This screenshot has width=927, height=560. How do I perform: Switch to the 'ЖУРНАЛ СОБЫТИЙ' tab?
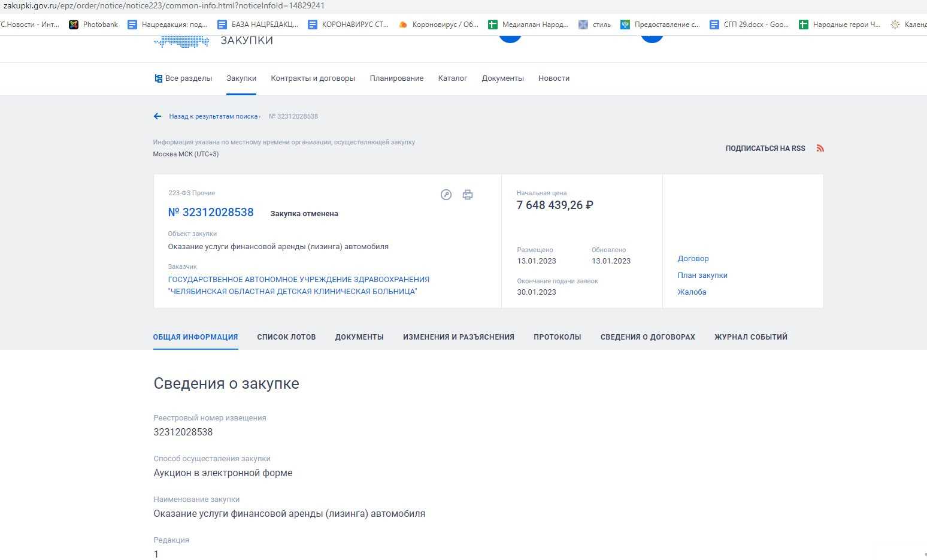[751, 337]
